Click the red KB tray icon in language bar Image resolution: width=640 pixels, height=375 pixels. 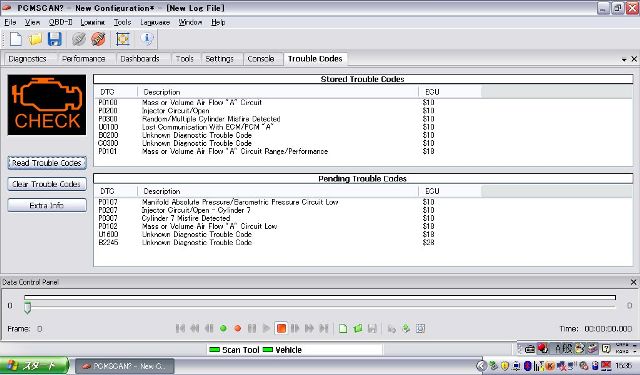[542, 349]
